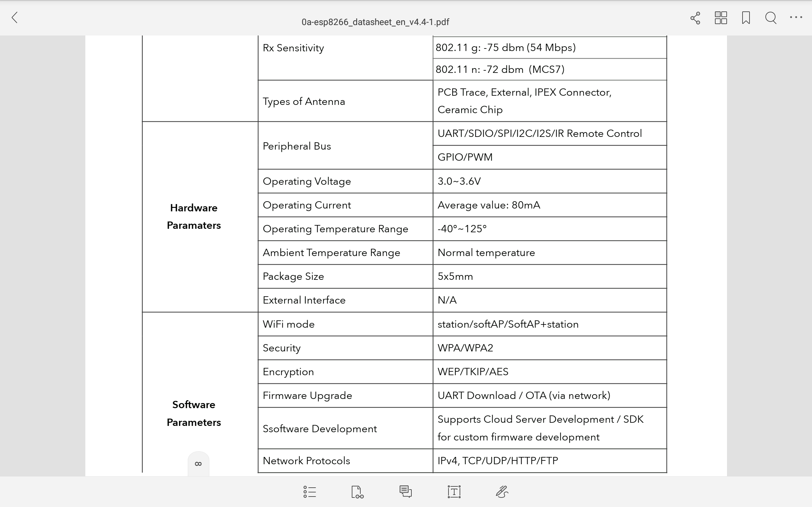Open the three-dot more options menu
The width and height of the screenshot is (812, 507).
796,17
